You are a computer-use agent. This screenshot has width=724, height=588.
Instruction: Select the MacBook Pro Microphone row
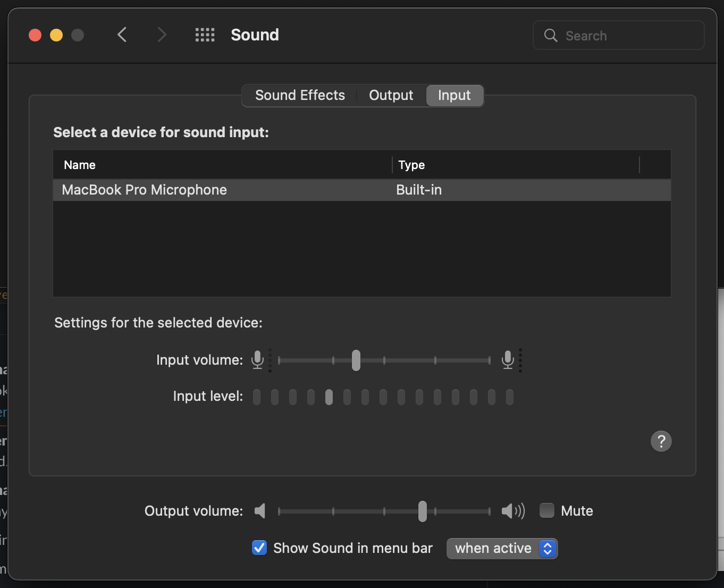(x=362, y=190)
